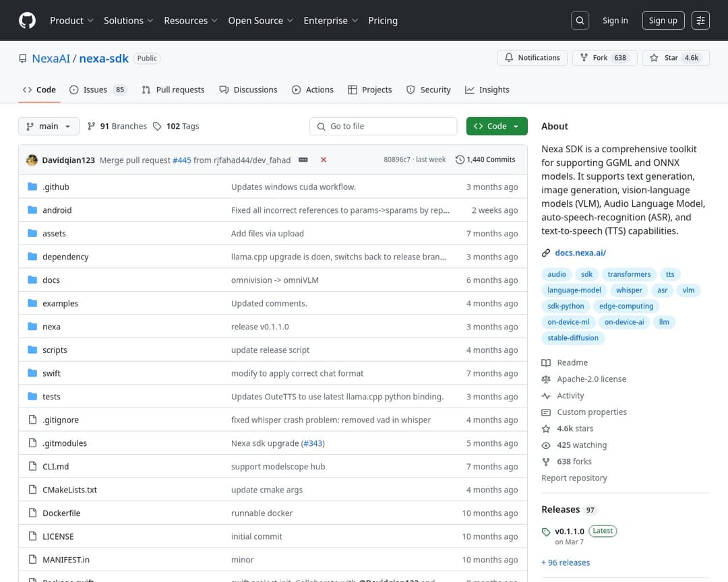Expand the Solutions menu
The width and height of the screenshot is (728, 582).
point(128,20)
